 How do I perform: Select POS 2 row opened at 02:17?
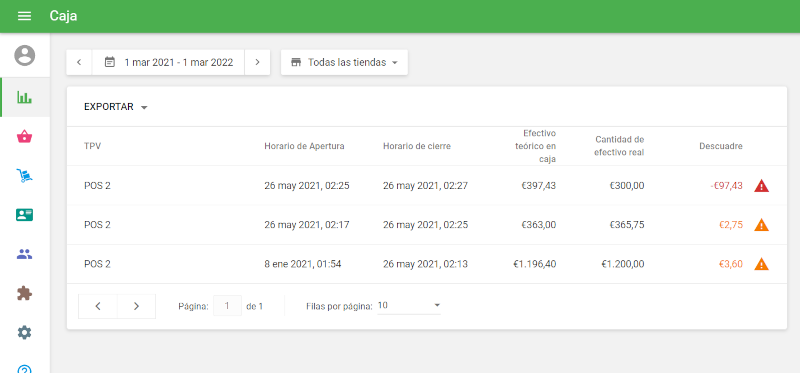click(427, 225)
